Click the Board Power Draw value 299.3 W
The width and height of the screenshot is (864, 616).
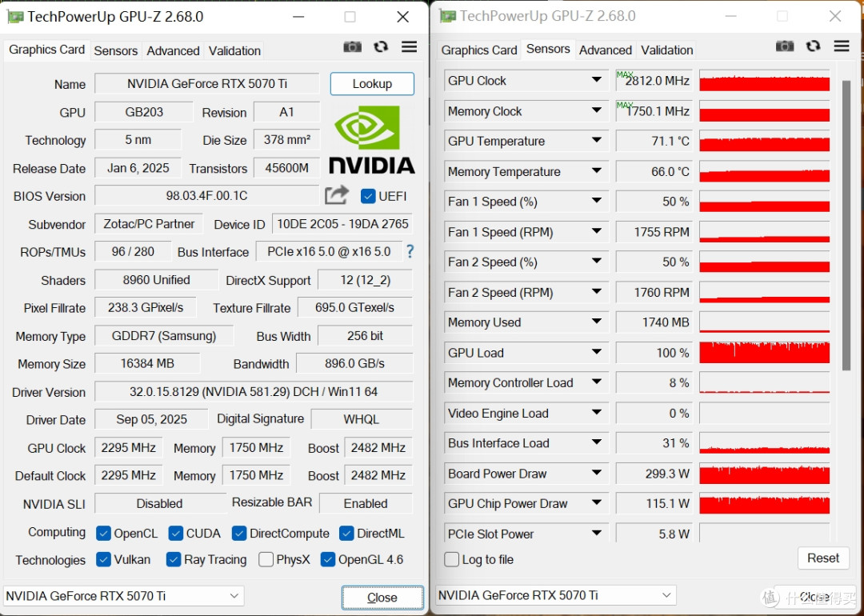pos(656,474)
